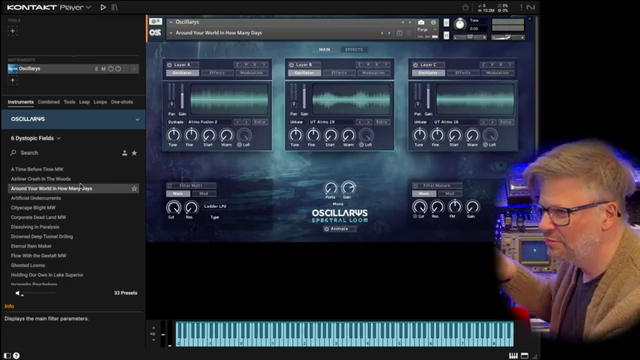Switch to the EFFECTS page tab
Viewport: 640px width, 360px height.
354,49
